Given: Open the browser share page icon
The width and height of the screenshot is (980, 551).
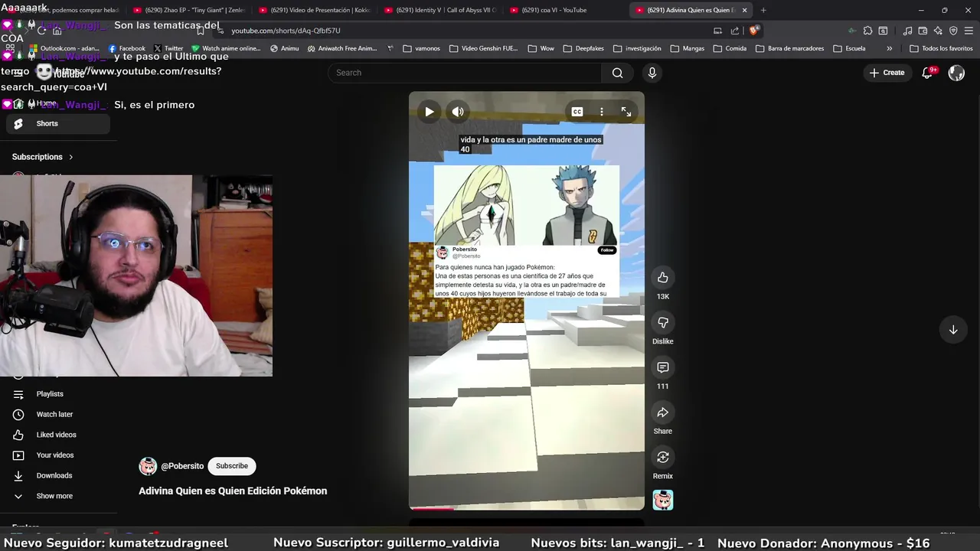Looking at the screenshot, I should pyautogui.click(x=735, y=31).
